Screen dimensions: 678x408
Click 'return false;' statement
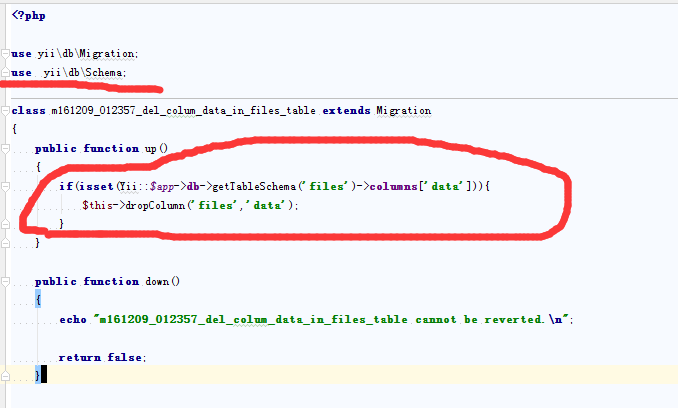click(102, 358)
